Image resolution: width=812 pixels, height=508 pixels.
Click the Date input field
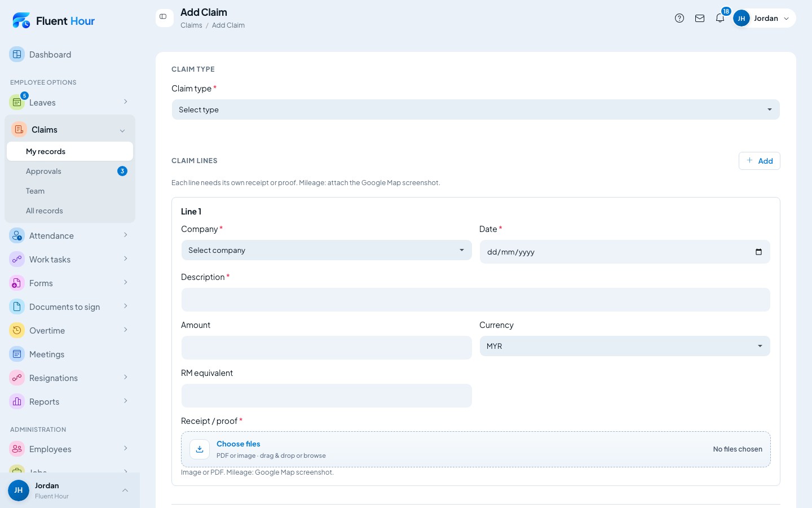pyautogui.click(x=625, y=252)
